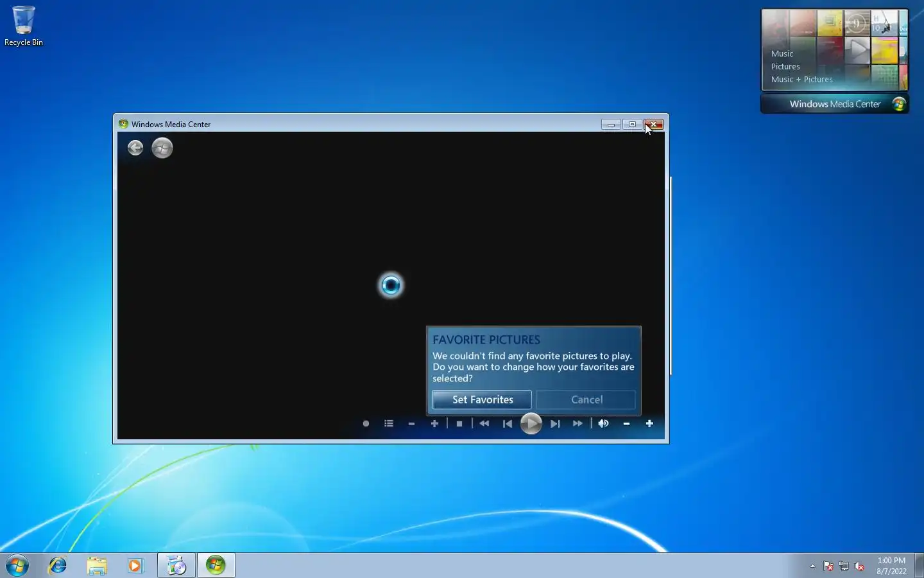This screenshot has width=924, height=578.
Task: Click channel down minus button
Action: click(411, 424)
